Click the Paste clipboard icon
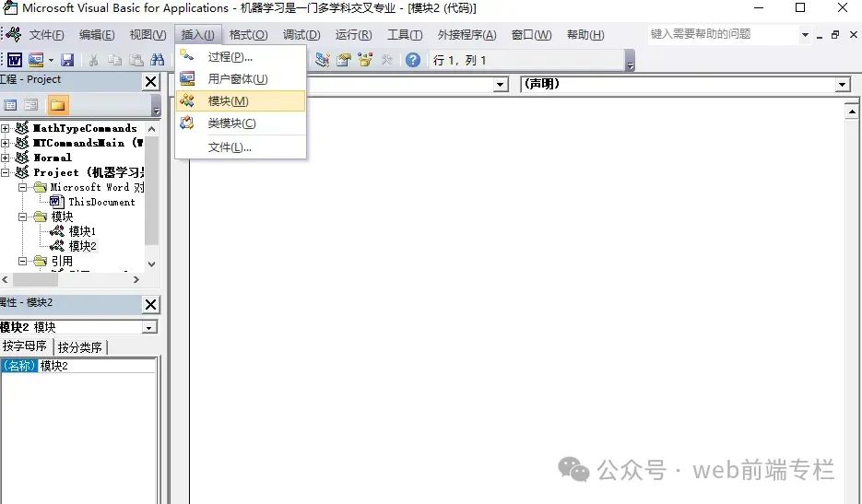 pyautogui.click(x=136, y=60)
